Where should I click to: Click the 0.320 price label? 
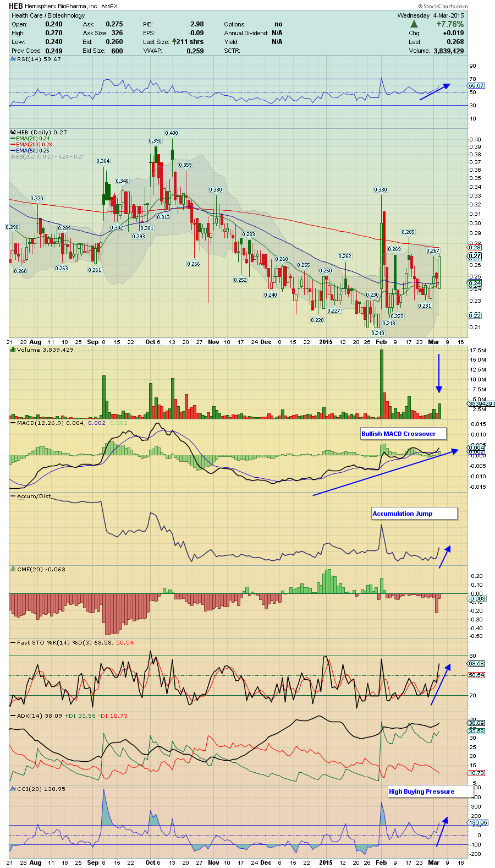[37, 199]
